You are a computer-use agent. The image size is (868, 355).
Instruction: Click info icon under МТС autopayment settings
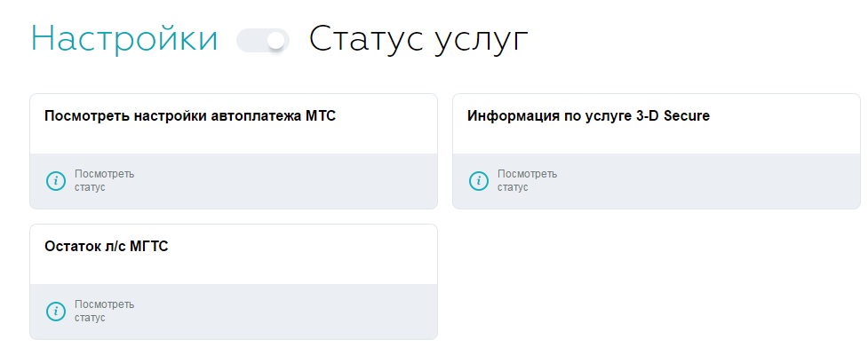(56, 181)
